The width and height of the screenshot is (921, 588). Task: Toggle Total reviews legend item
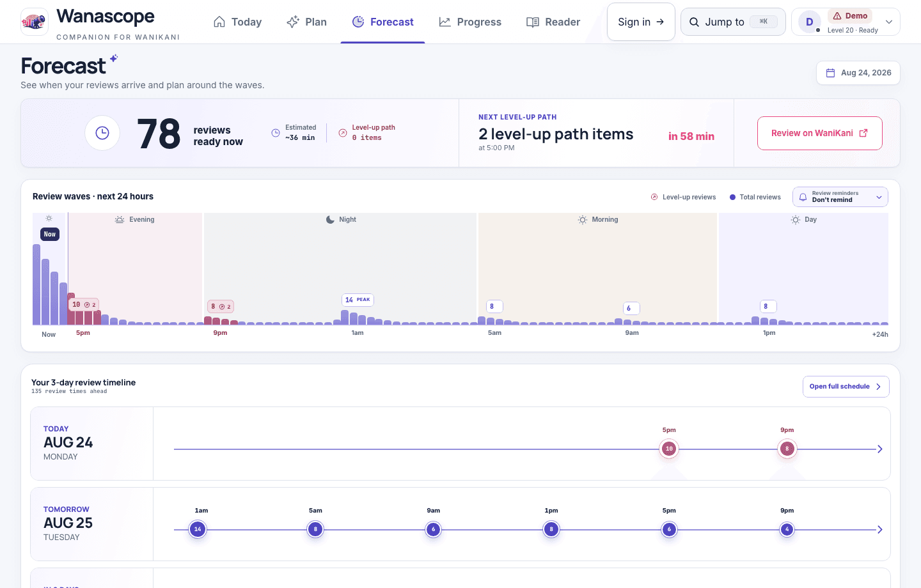coord(755,197)
